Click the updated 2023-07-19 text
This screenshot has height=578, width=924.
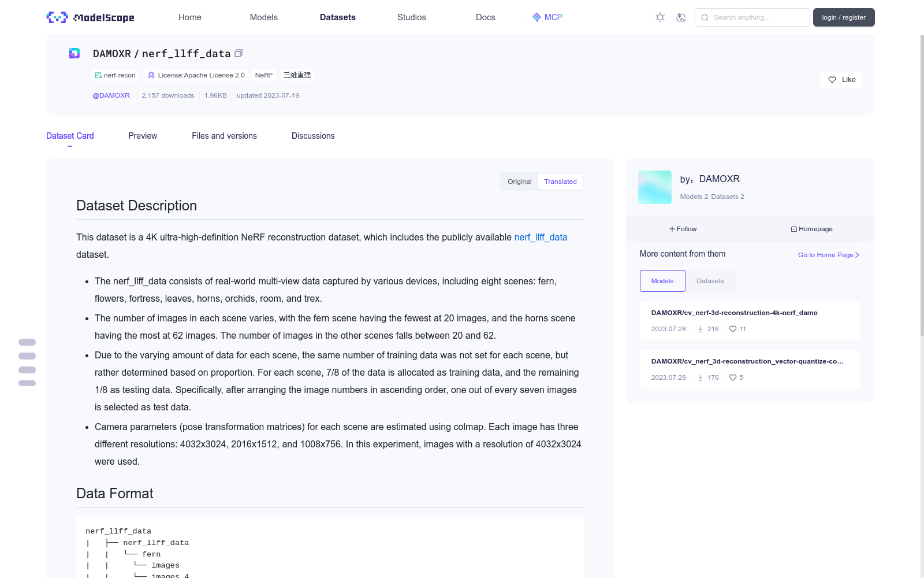pos(268,95)
